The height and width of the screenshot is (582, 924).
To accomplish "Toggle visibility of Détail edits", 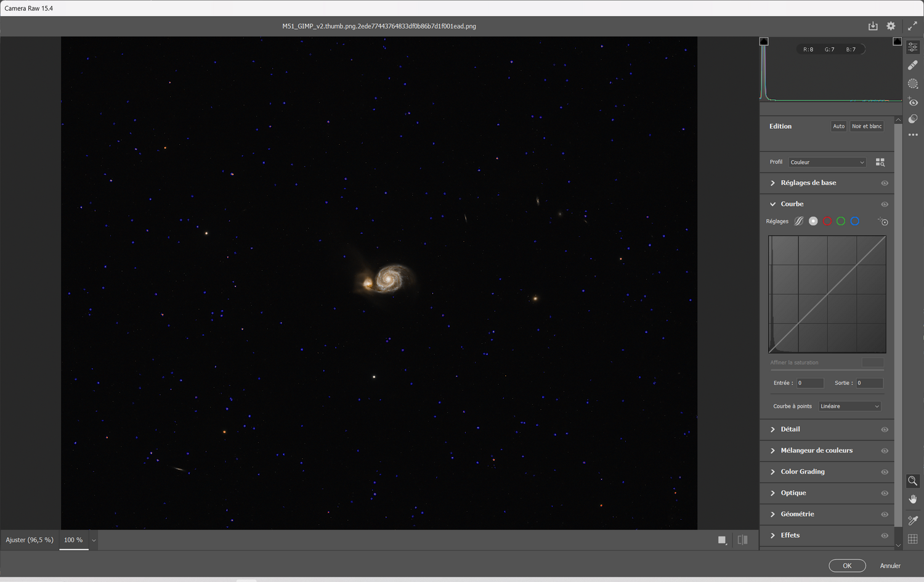I will pyautogui.click(x=885, y=430).
